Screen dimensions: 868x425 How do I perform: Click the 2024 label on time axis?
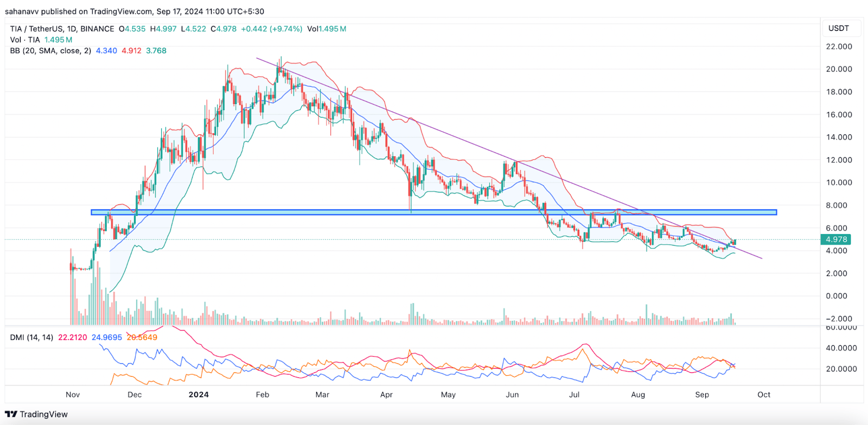tap(199, 395)
